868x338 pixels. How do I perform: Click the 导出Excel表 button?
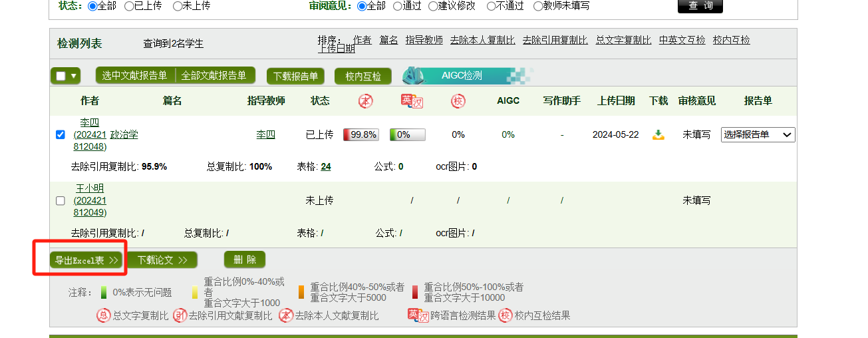86,260
